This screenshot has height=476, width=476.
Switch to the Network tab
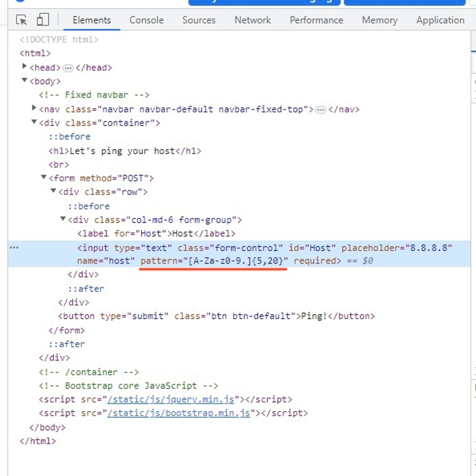253,20
